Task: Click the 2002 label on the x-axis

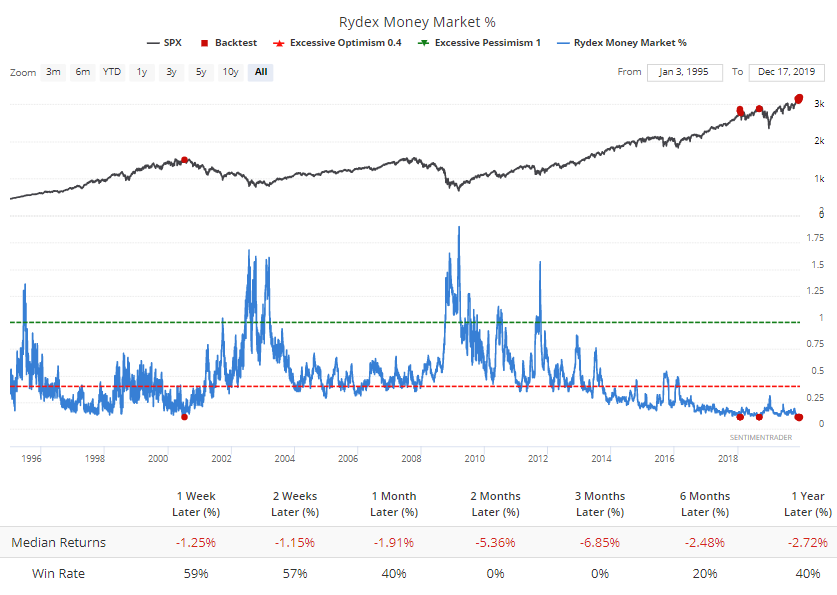Action: pos(222,459)
